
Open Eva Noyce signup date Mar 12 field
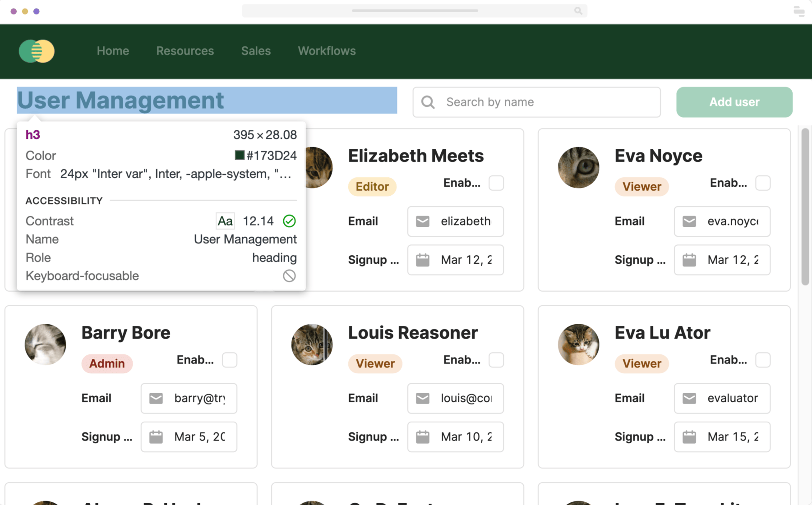pos(722,260)
